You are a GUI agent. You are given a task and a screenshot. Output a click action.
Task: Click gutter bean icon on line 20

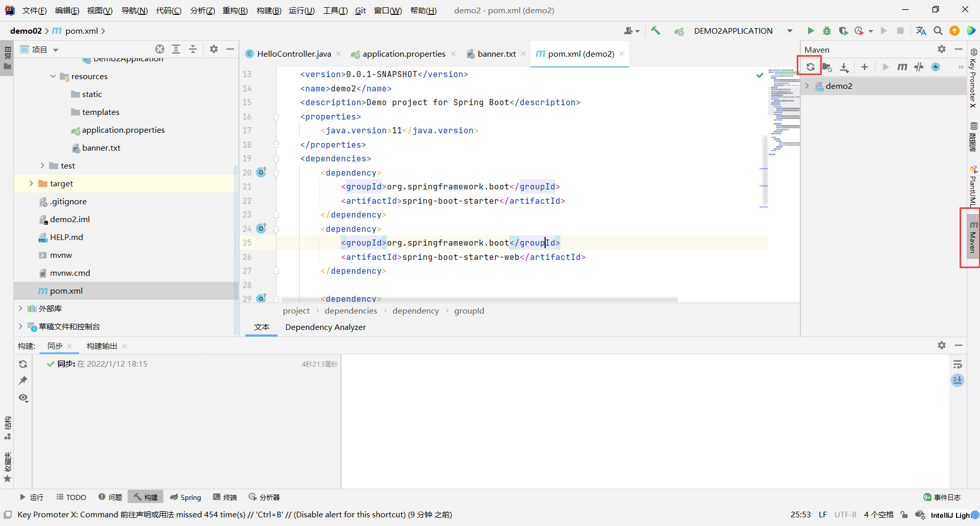(x=261, y=172)
